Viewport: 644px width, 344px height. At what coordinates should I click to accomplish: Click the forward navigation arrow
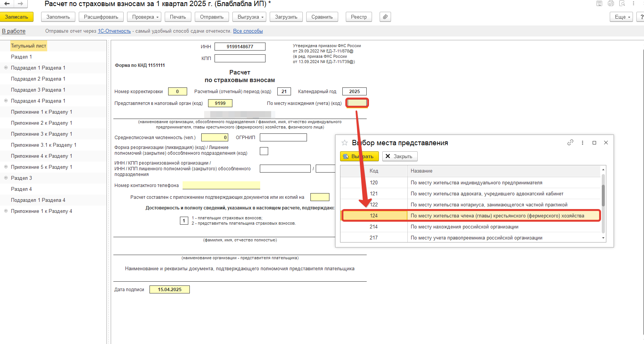(x=20, y=4)
